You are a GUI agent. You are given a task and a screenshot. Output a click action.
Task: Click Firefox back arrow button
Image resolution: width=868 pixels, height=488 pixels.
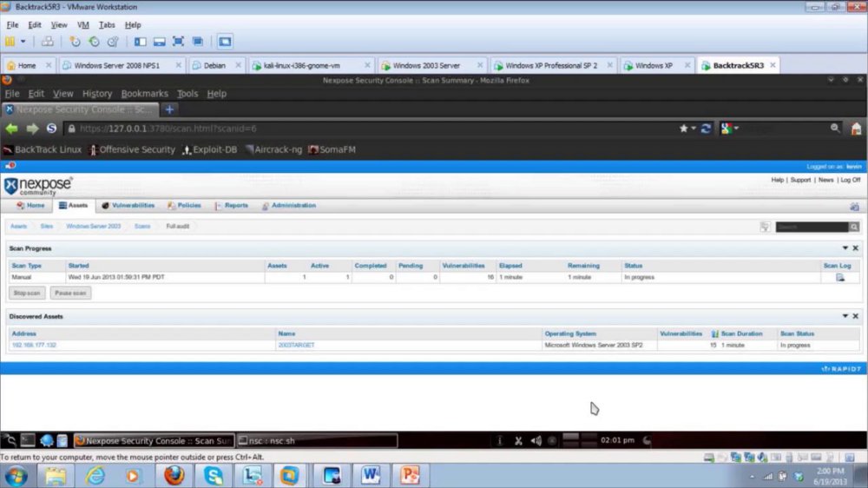[x=11, y=129]
